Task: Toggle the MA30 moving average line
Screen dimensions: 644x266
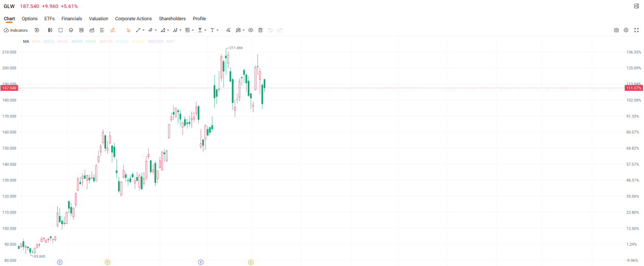Action: coord(76,41)
